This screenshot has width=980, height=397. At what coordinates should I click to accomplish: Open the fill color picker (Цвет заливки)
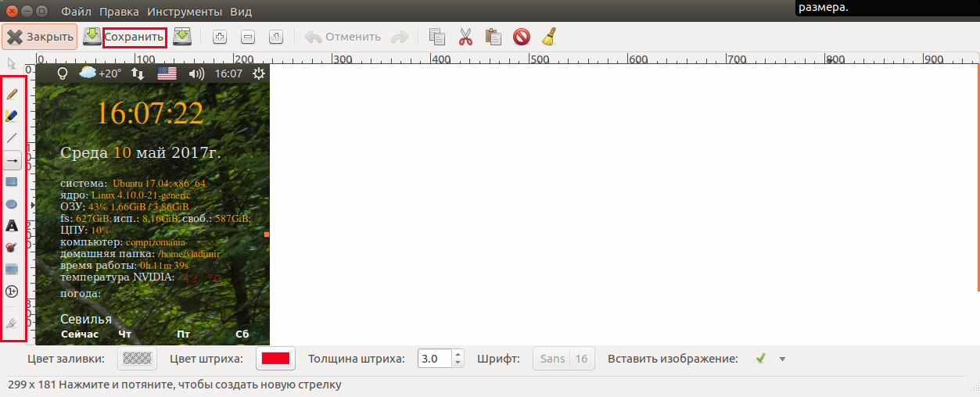[138, 359]
